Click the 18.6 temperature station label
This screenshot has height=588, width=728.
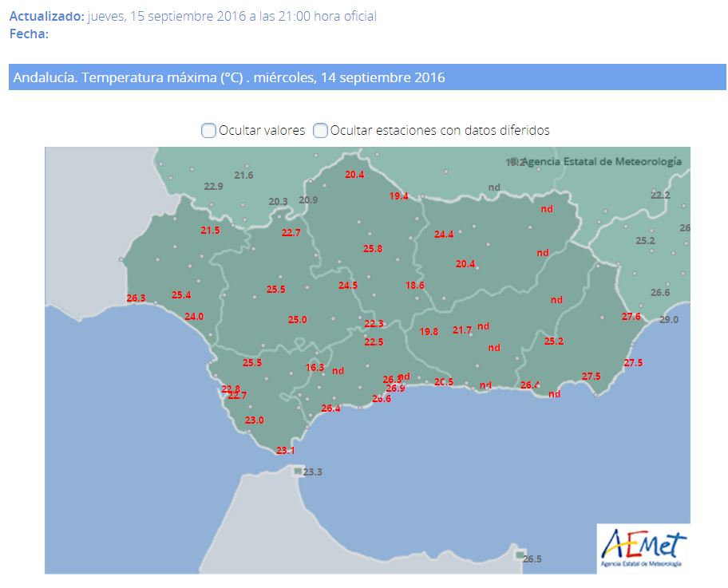point(414,286)
